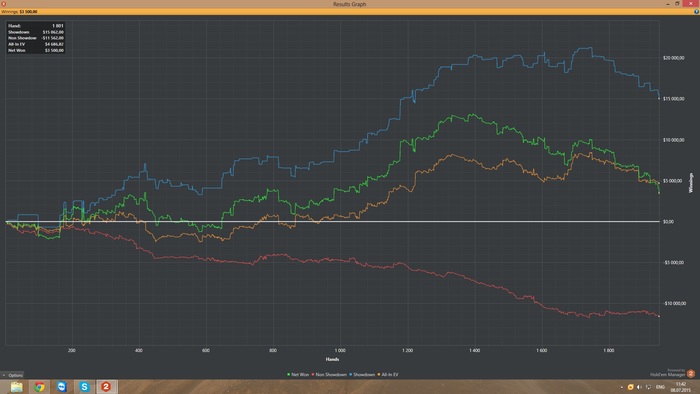Viewport: 700px width, 394px height.
Task: Click the 1 800 hands axis tick label
Action: (609, 350)
